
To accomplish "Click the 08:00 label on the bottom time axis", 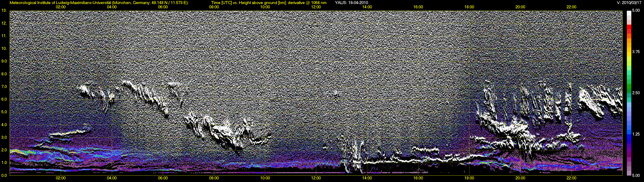I will (214, 178).
